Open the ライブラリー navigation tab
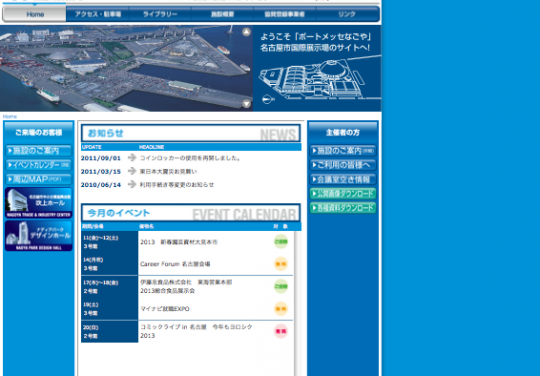Screen dimensions: 540x376 click(x=160, y=14)
